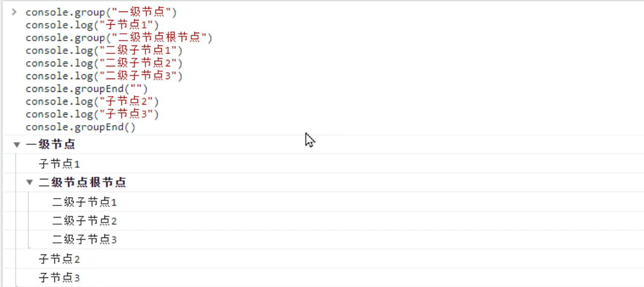Place cursor in console.log("二级子节点1") code line

pyautogui.click(x=104, y=51)
